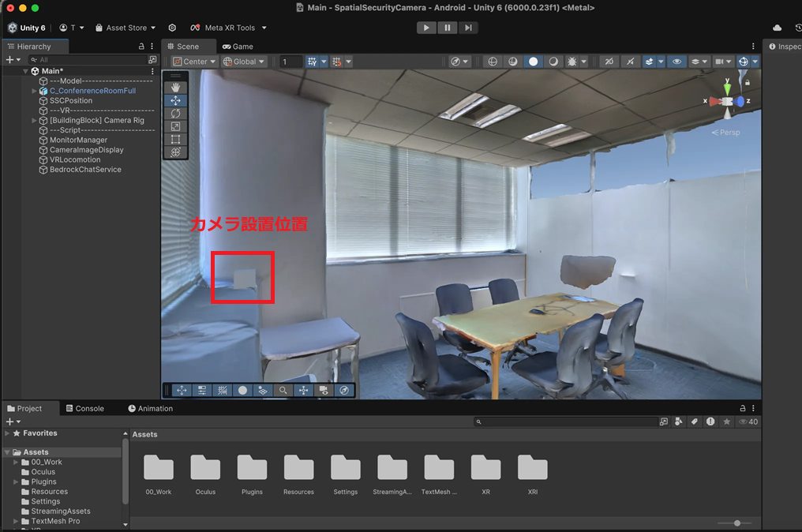Adjust the asset icon size slider
The width and height of the screenshot is (802, 532).
pyautogui.click(x=736, y=523)
